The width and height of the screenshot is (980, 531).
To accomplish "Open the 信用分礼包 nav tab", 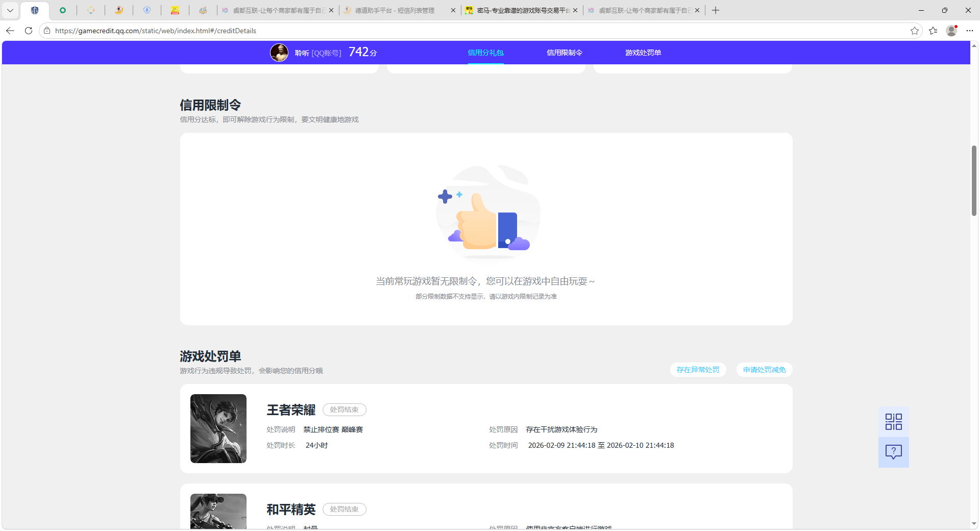I will pyautogui.click(x=485, y=53).
